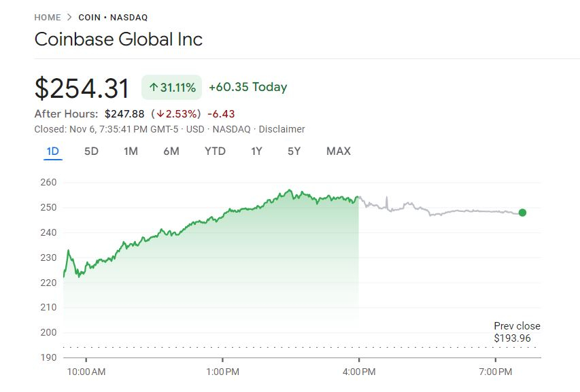Select the 1D chart range tab
580x392 pixels.
pyautogui.click(x=53, y=151)
